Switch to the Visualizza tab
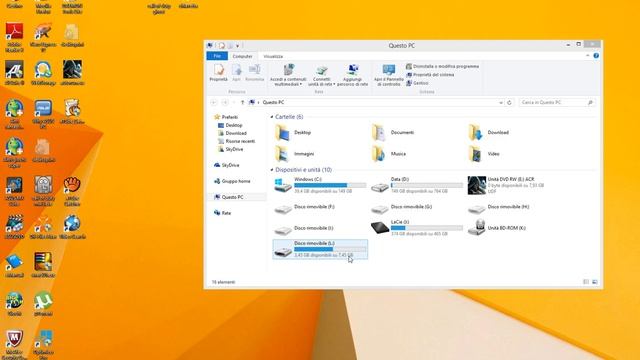This screenshot has height=360, width=640. 273,56
